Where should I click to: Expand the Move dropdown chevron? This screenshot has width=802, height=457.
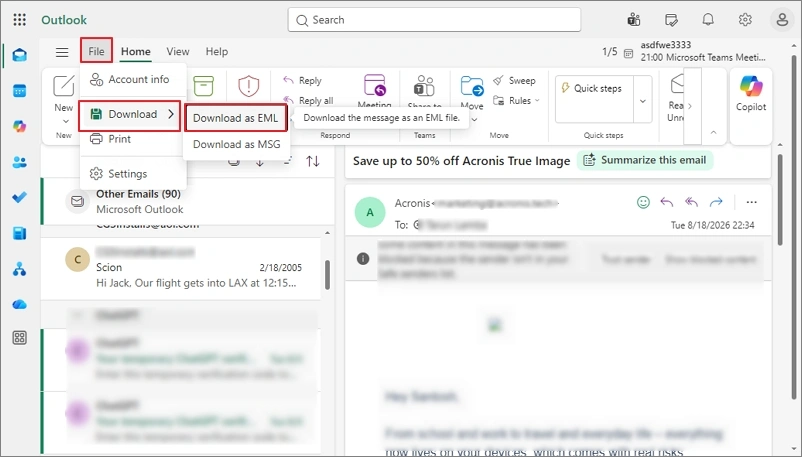(x=474, y=119)
